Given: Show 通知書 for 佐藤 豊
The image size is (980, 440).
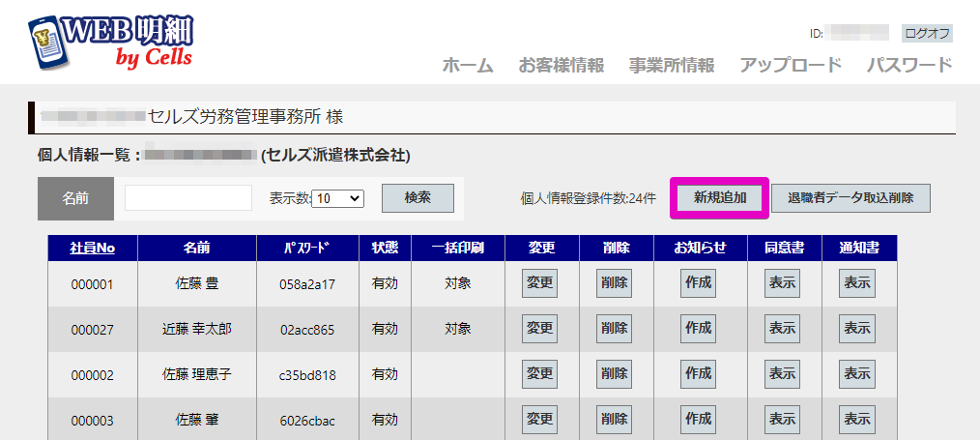Looking at the screenshot, I should pyautogui.click(x=857, y=283).
